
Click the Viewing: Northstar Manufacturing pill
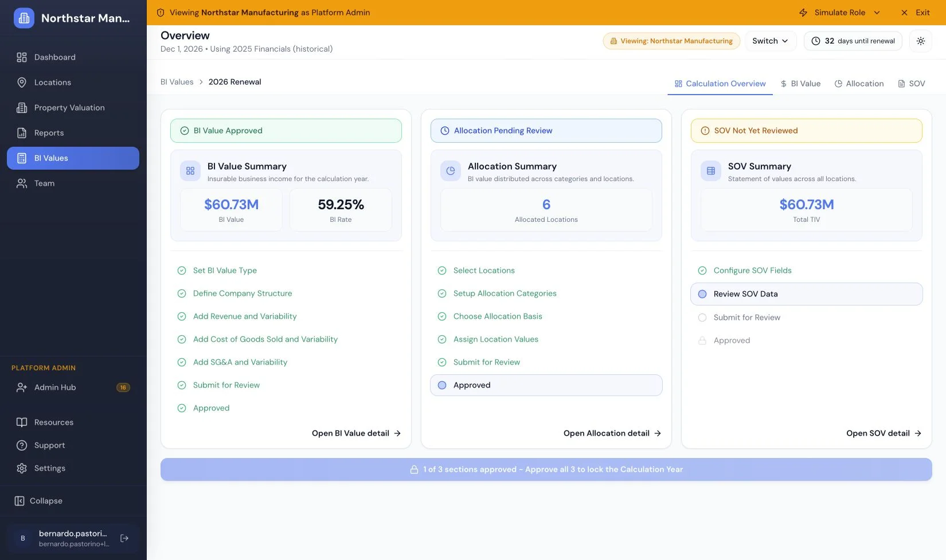pos(671,41)
